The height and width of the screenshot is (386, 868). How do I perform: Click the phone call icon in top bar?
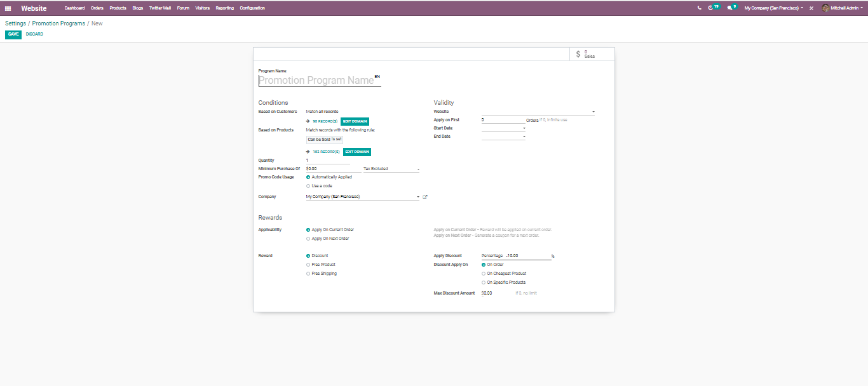[700, 8]
